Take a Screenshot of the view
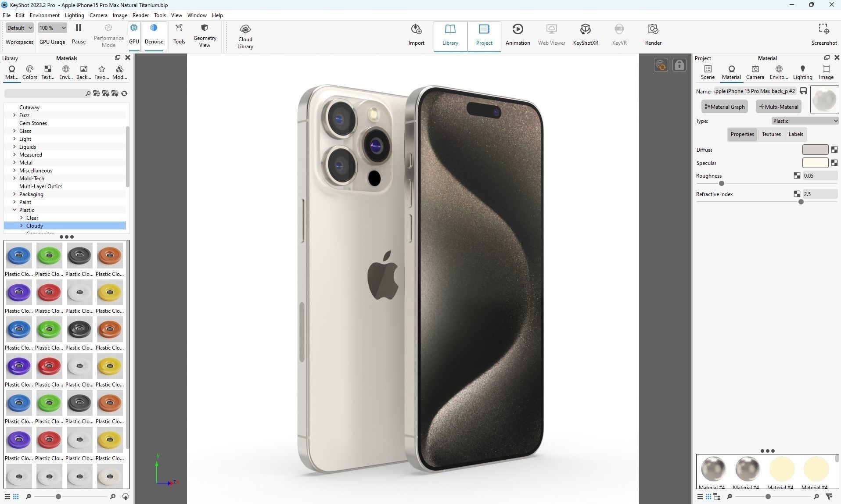This screenshot has width=841, height=504. click(x=824, y=35)
